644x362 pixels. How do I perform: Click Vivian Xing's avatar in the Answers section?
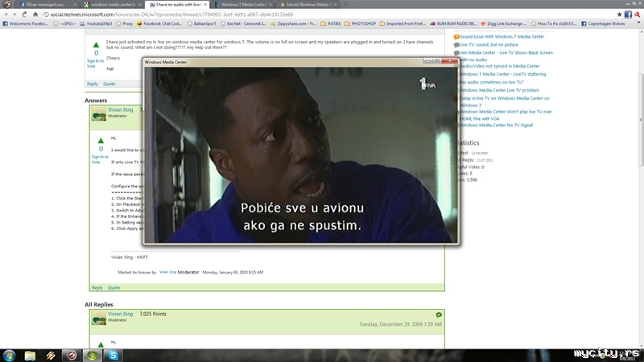98,113
